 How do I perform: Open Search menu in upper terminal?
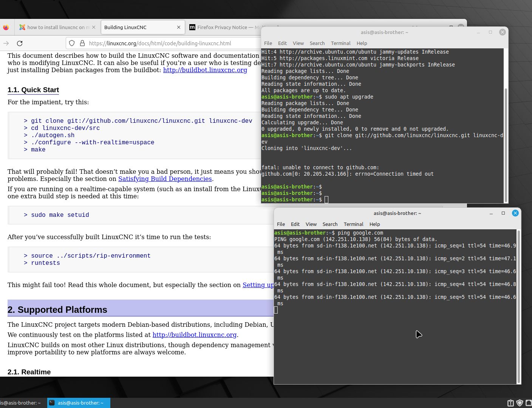pyautogui.click(x=317, y=43)
